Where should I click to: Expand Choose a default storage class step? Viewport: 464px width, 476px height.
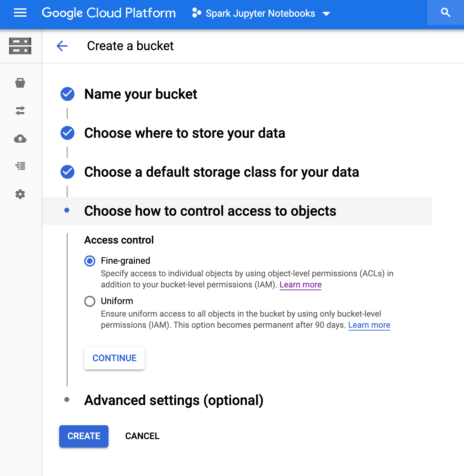(x=221, y=172)
